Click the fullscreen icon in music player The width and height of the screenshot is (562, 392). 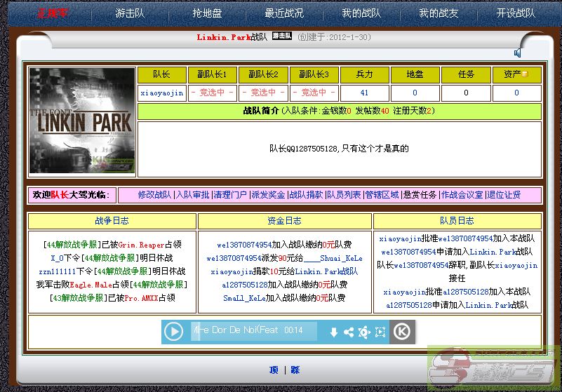pos(380,332)
